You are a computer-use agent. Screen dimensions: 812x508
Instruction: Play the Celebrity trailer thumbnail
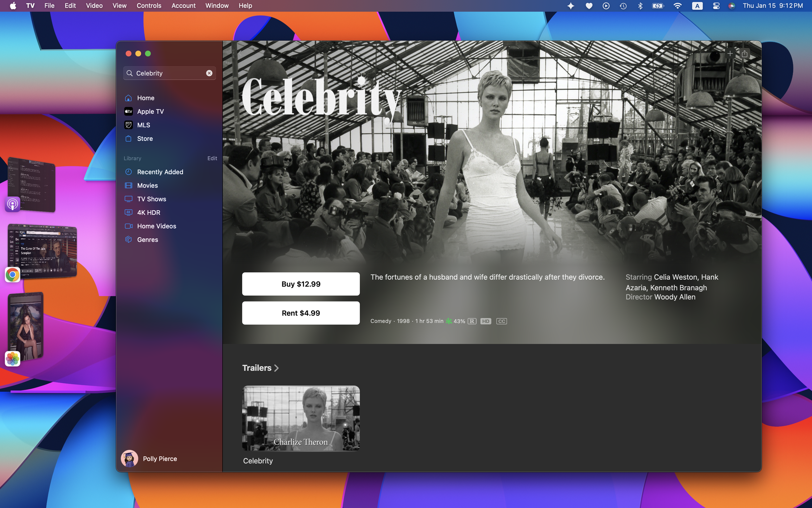pos(300,418)
